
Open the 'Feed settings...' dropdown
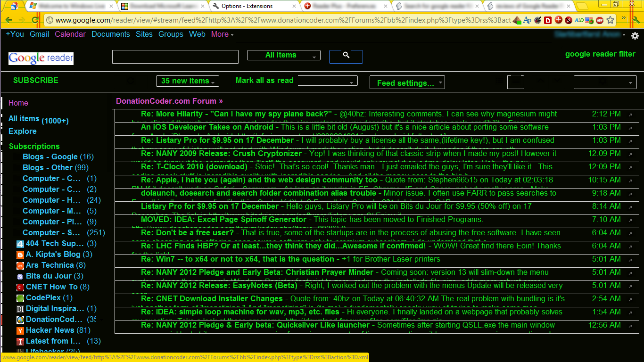(x=407, y=83)
